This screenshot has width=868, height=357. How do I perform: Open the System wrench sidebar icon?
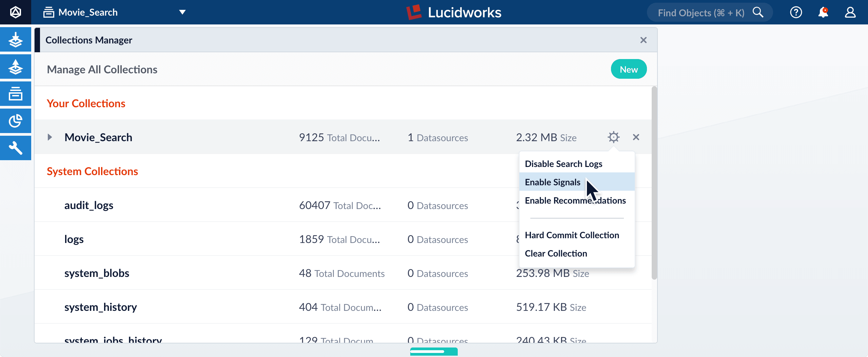point(16,148)
